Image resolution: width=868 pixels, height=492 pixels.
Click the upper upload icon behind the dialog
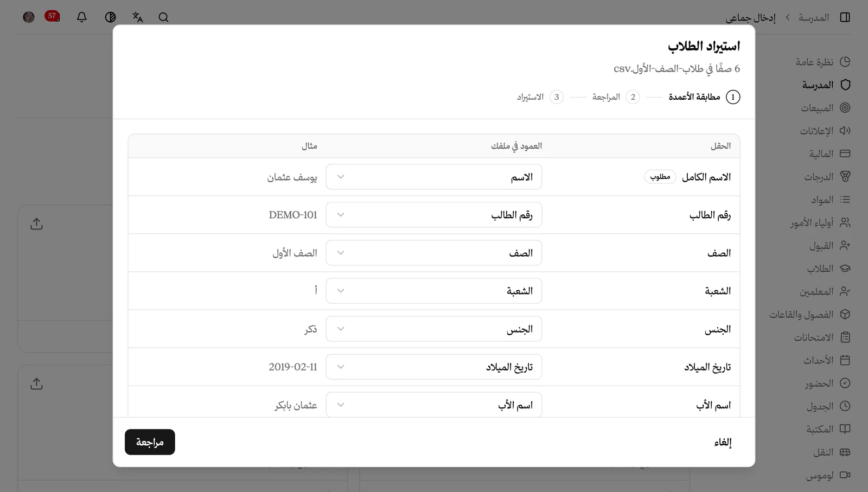pyautogui.click(x=36, y=224)
